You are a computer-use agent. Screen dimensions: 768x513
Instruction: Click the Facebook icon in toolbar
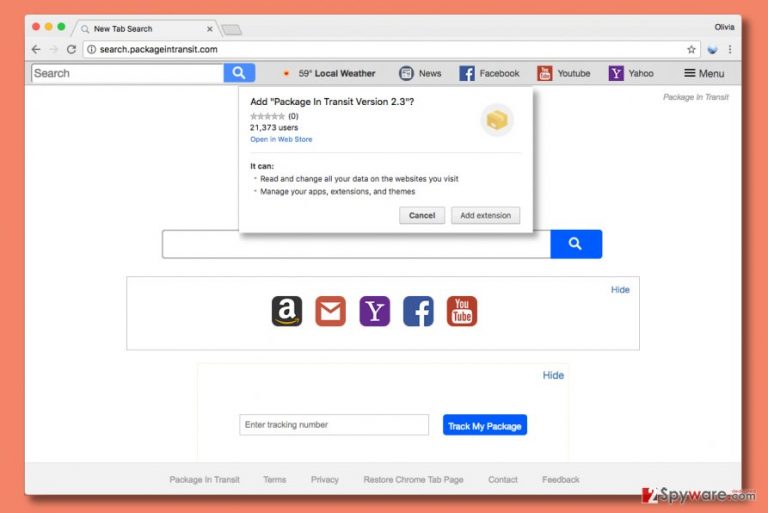[467, 73]
